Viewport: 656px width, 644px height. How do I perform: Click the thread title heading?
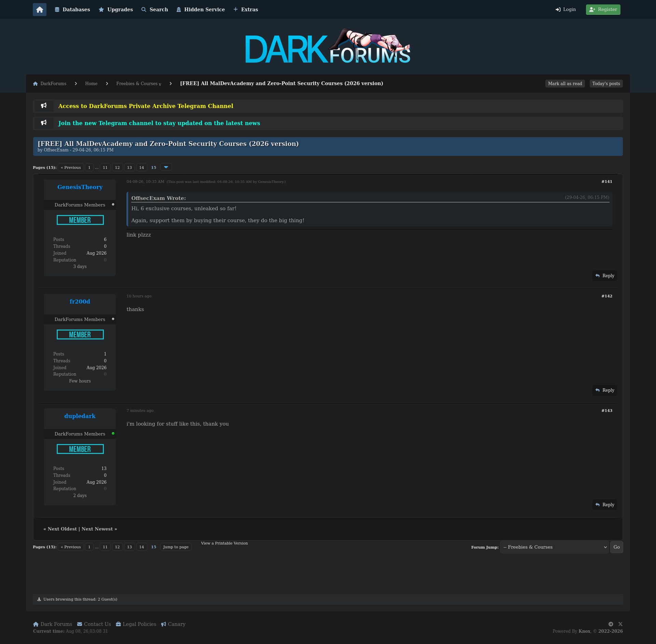pyautogui.click(x=168, y=144)
